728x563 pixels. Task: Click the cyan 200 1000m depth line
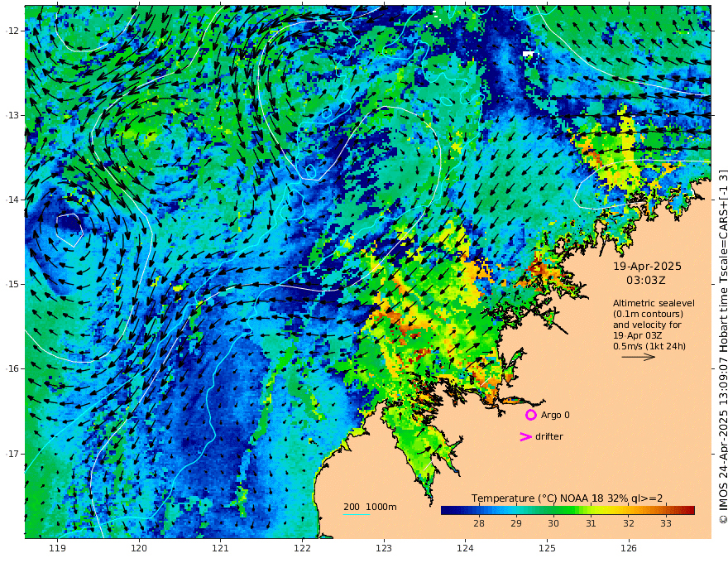356,514
